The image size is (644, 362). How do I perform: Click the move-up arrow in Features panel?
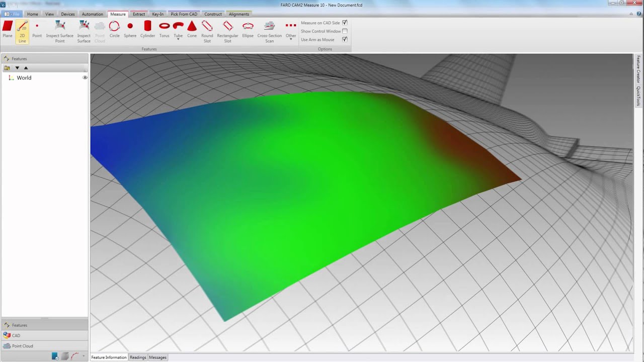pyautogui.click(x=26, y=68)
